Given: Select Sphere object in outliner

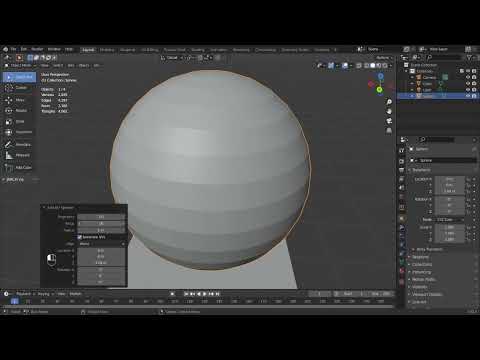Looking at the screenshot, I should pos(428,96).
